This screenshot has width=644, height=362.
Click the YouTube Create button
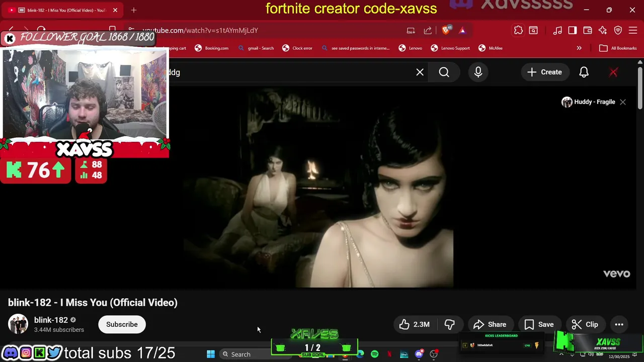point(544,72)
